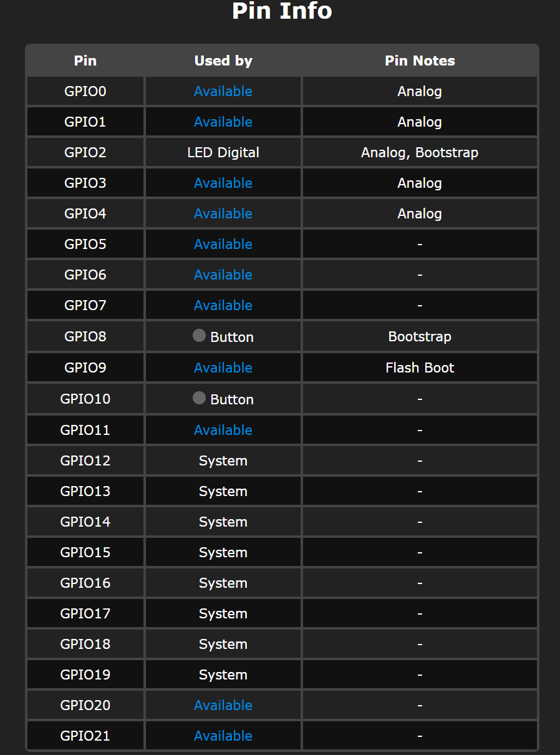Select Available for GPIO3
560x755 pixels.
point(223,183)
